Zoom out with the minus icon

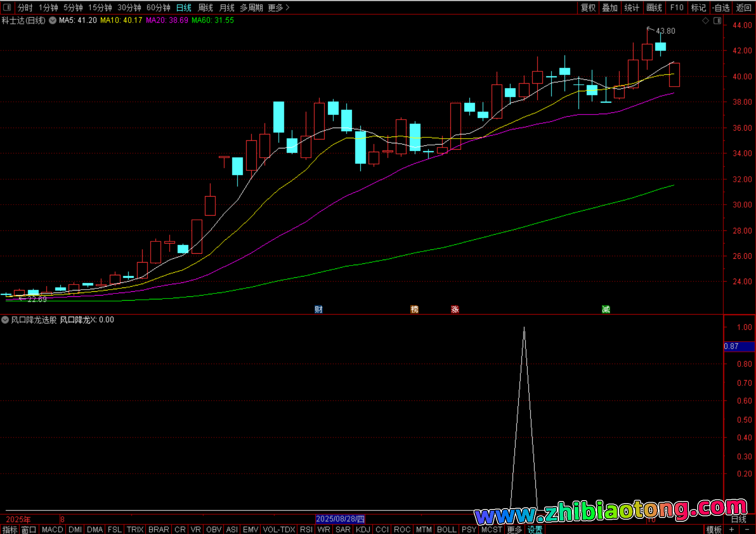pos(747,529)
